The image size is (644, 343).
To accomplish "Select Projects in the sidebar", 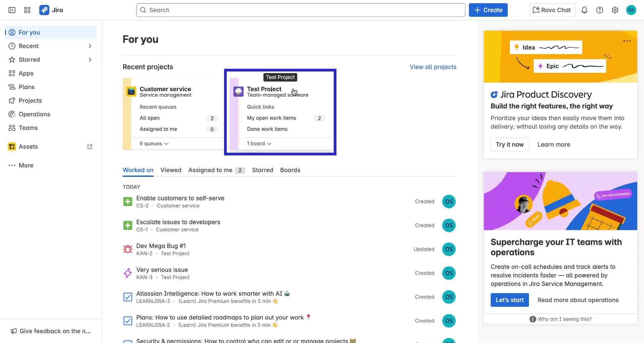I will click(30, 101).
